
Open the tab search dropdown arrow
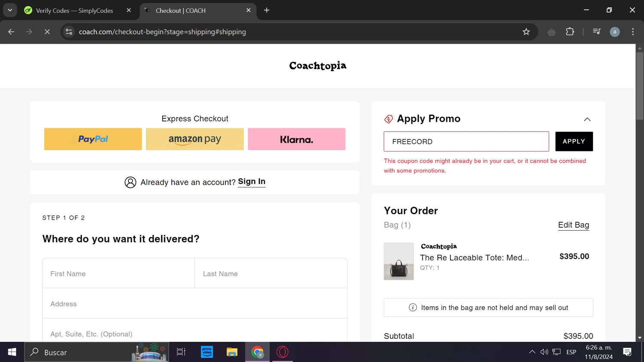coord(10,10)
